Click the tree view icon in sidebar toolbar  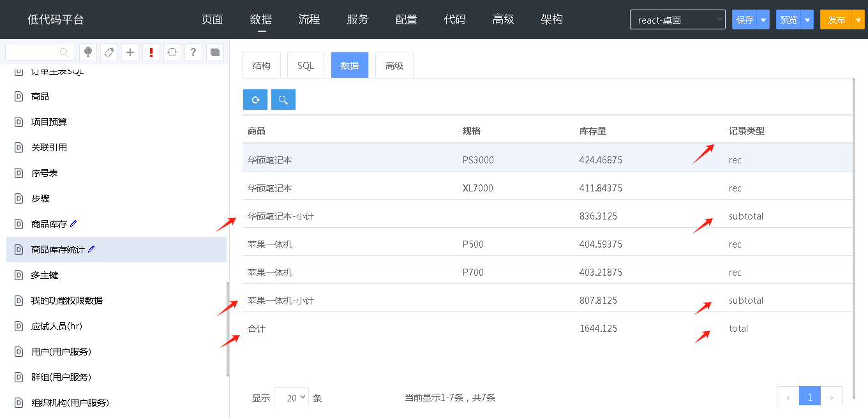coord(88,52)
